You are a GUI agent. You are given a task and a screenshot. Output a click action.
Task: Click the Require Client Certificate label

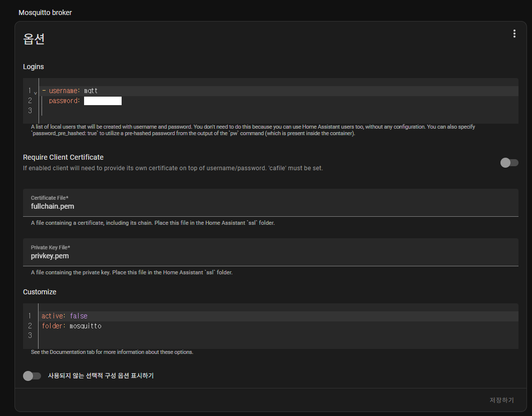tap(63, 157)
